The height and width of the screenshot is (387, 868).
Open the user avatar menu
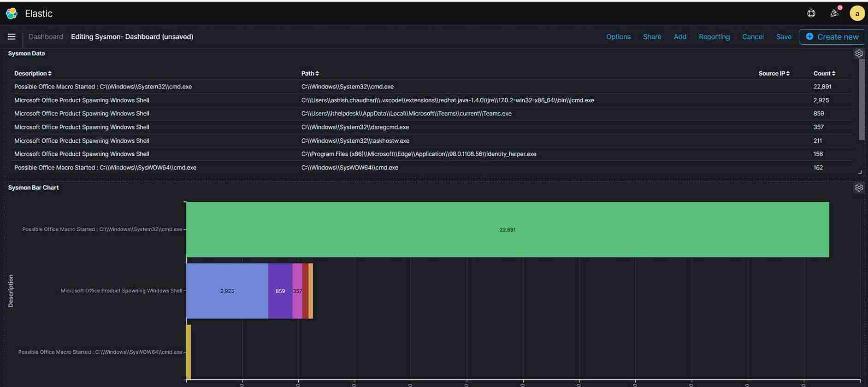(x=857, y=13)
